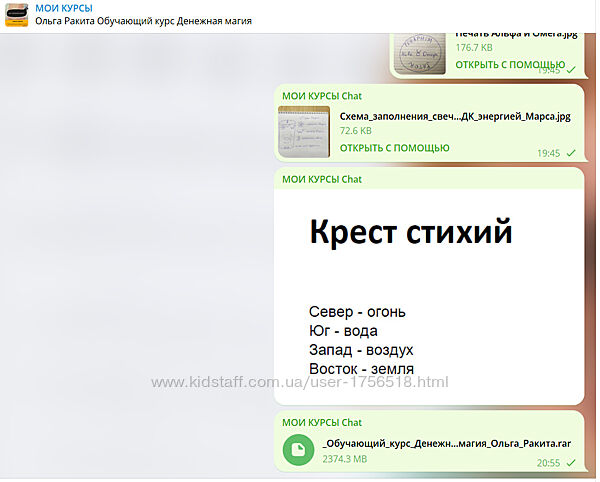The width and height of the screenshot is (600, 482).
Task: Click the read checkmark on the 176.7 KB file message
Action: click(x=571, y=71)
